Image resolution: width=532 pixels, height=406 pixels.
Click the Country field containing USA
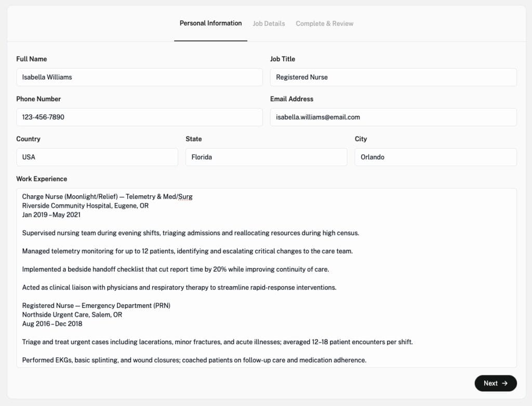(x=97, y=157)
